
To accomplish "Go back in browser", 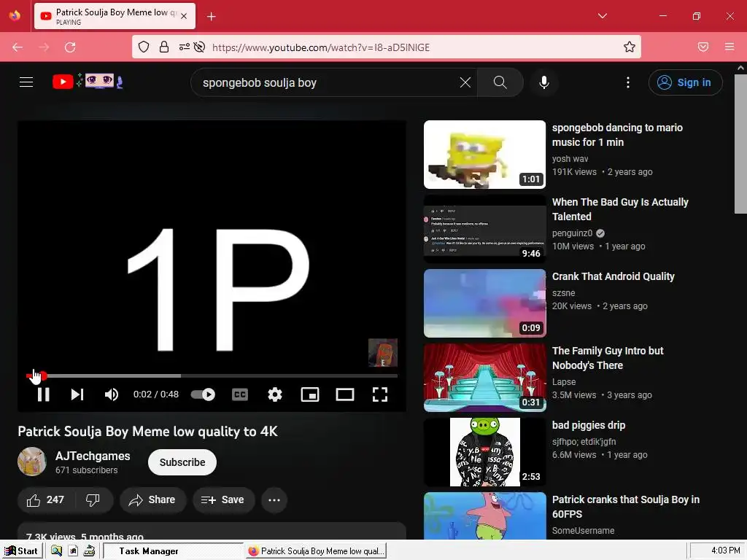I will (18, 47).
